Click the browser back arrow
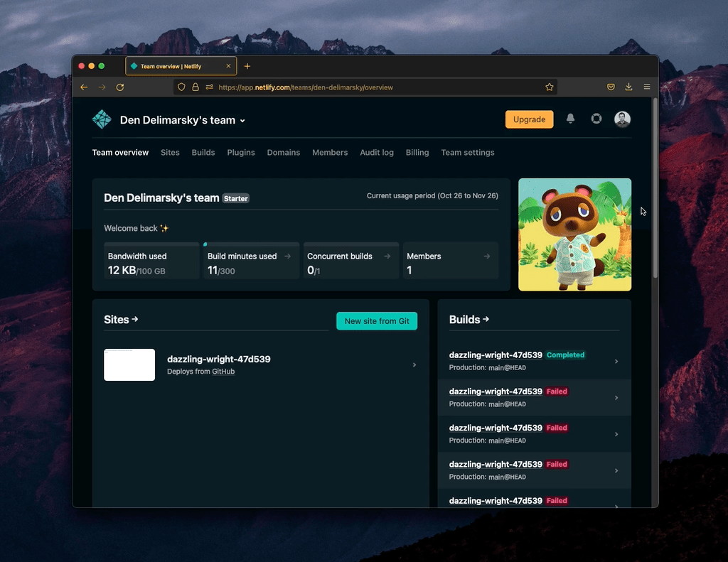This screenshot has height=562, width=728. [84, 87]
